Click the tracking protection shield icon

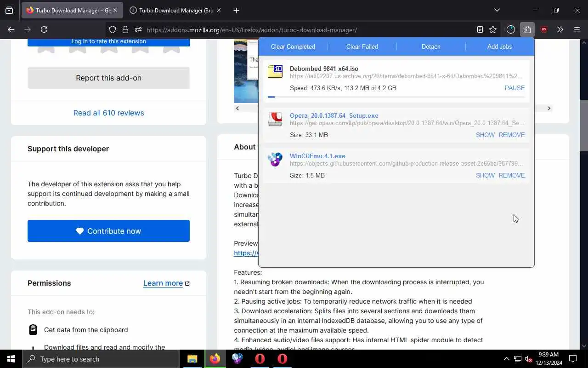point(113,29)
